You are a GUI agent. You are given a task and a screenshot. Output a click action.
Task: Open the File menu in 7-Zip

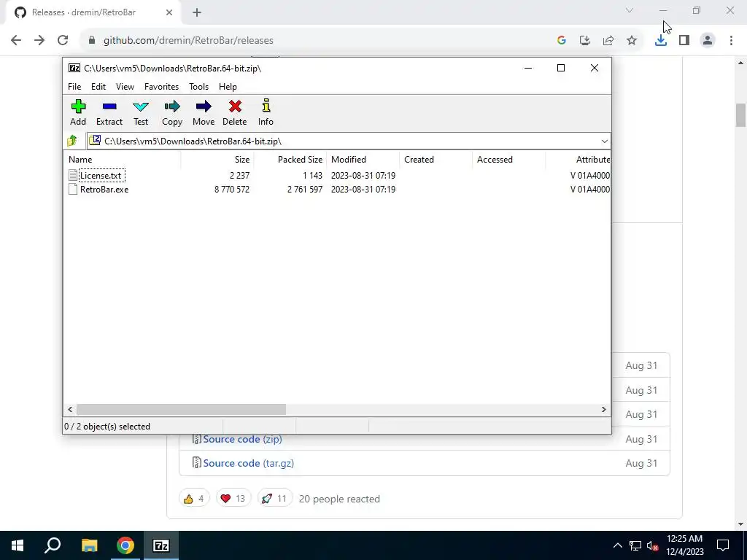(74, 87)
